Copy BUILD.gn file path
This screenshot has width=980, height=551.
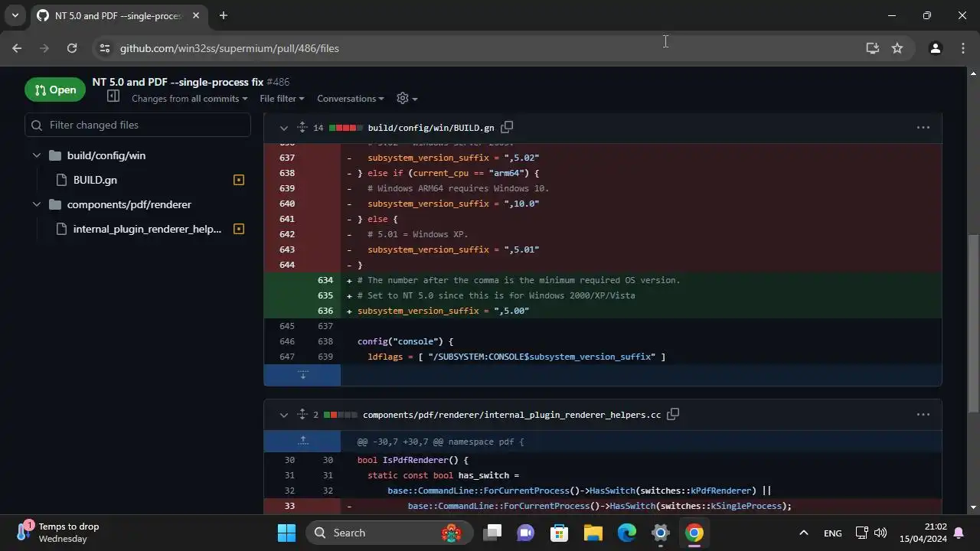pyautogui.click(x=507, y=127)
